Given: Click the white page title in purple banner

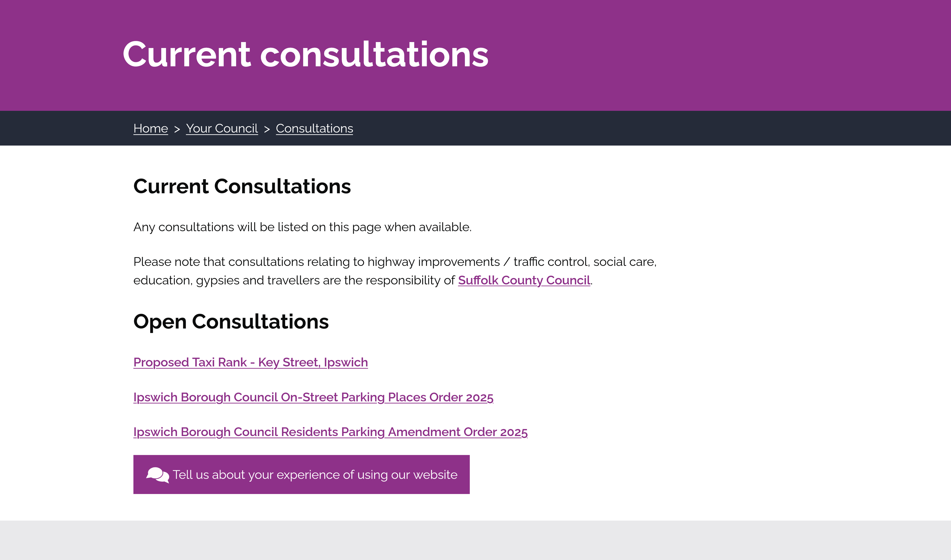Looking at the screenshot, I should click(x=306, y=55).
